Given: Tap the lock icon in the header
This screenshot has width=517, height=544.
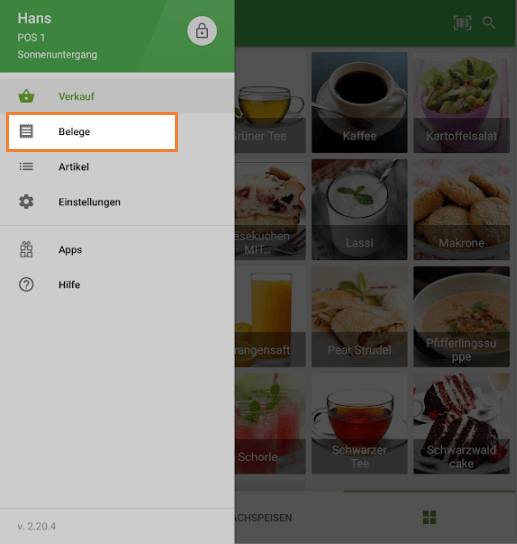Looking at the screenshot, I should pos(202,31).
